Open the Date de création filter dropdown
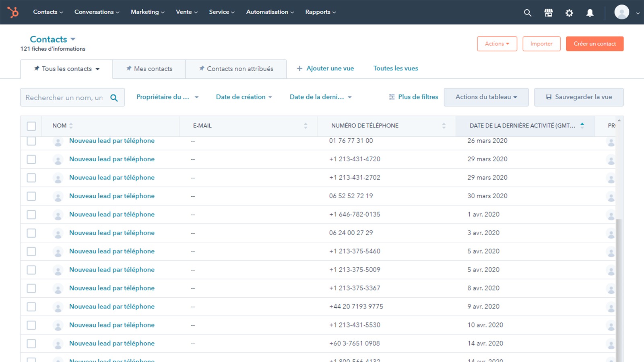This screenshot has width=644, height=362. coord(244,97)
